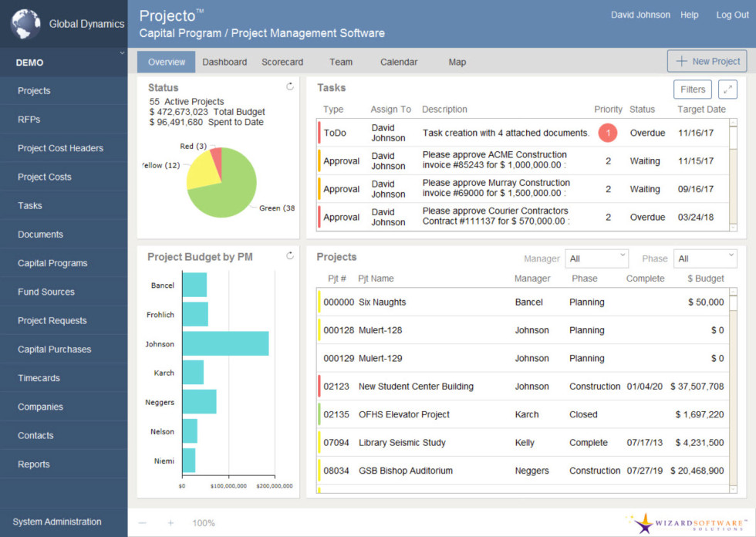This screenshot has height=537, width=756.
Task: Open the Tasks Filters button
Action: point(693,89)
